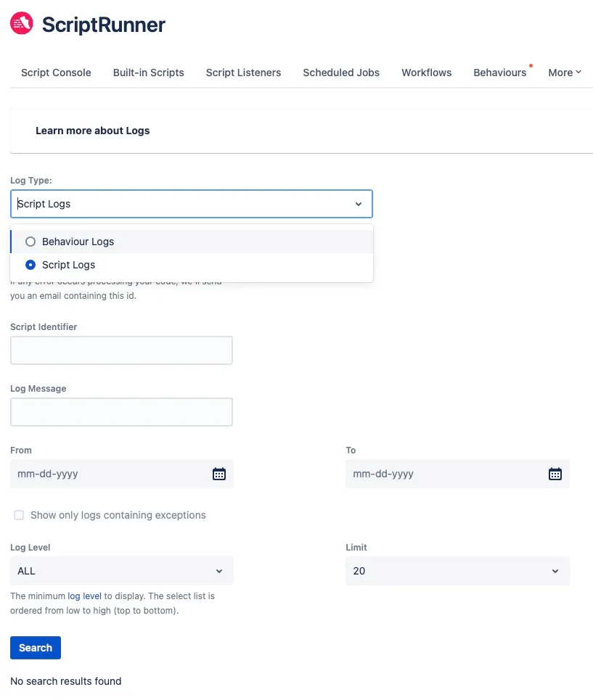Image resolution: width=593 pixels, height=700 pixels.
Task: Click the ScriptRunner heading text
Action: [104, 25]
